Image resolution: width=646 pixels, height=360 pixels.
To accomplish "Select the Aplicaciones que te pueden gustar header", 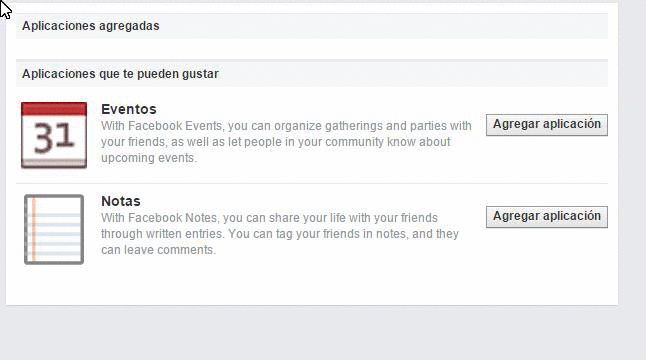I will coord(120,74).
